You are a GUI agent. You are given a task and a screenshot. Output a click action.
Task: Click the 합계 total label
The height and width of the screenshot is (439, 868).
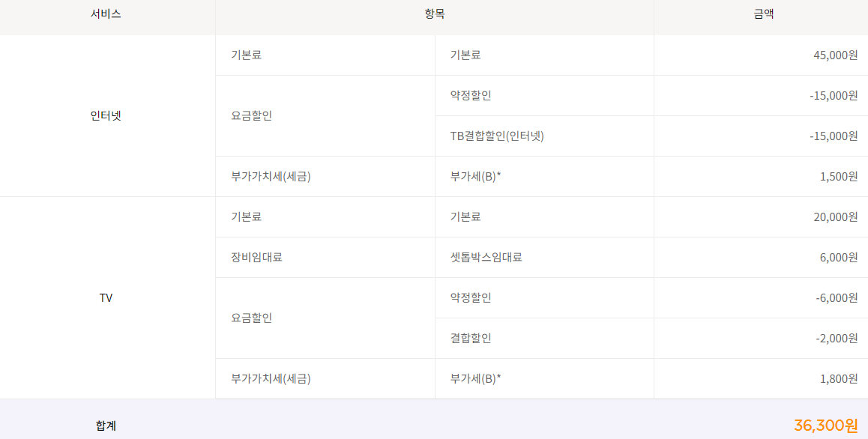[106, 426]
